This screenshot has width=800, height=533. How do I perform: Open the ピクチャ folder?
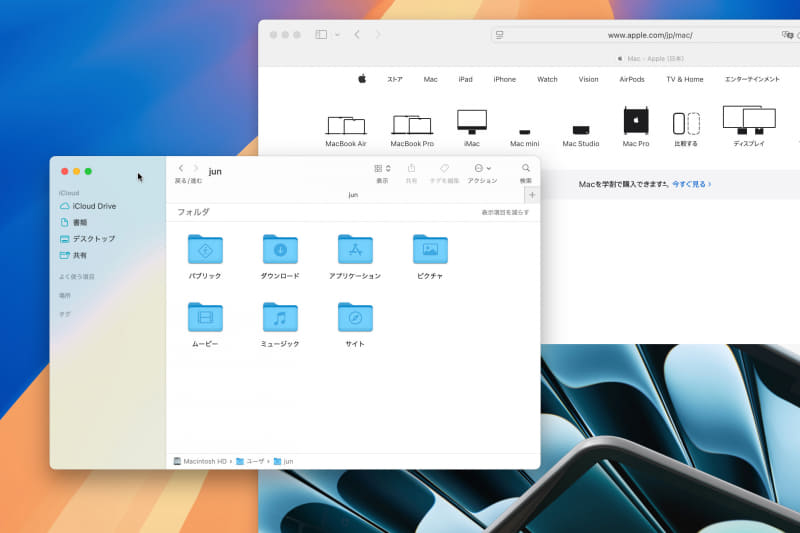click(430, 249)
